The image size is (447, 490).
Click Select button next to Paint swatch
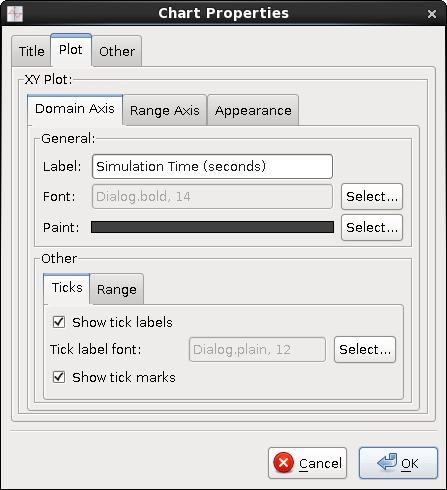tap(372, 227)
